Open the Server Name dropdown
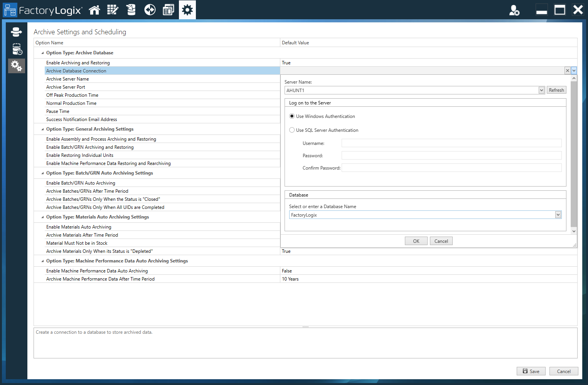Screen dimensions: 588x385 click(x=541, y=90)
